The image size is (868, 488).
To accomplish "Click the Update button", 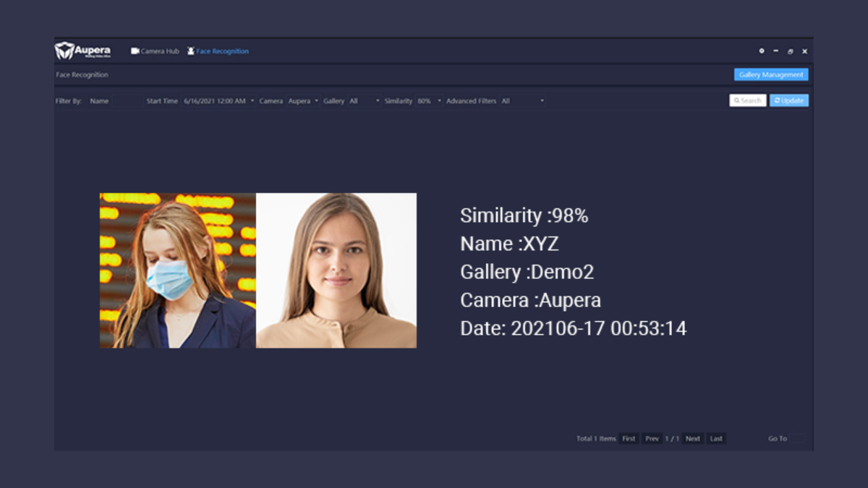I will [789, 100].
